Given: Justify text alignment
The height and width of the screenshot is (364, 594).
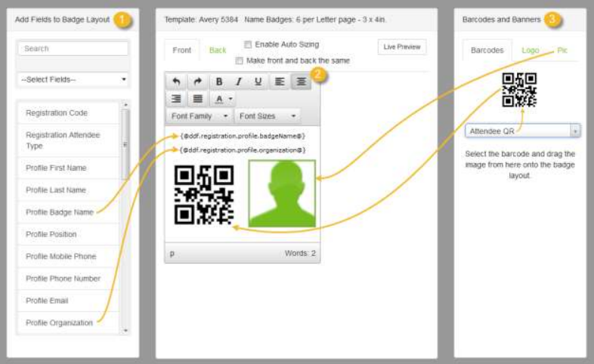Looking at the screenshot, I should (197, 99).
